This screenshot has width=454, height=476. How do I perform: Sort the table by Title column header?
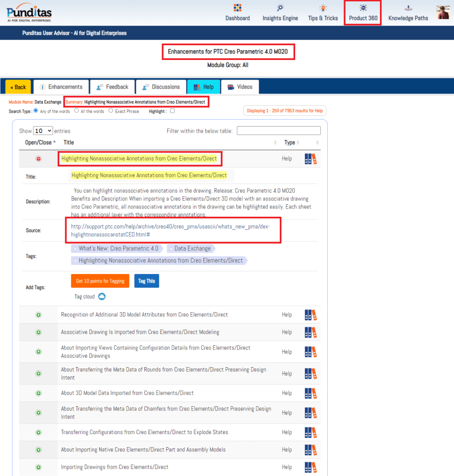coord(69,142)
